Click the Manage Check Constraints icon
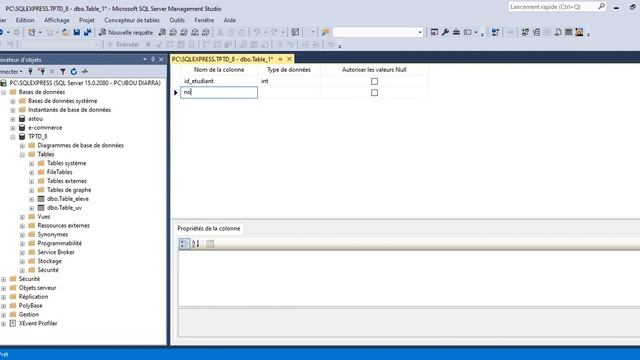Viewport: 640px width, 360px height. tap(569, 32)
